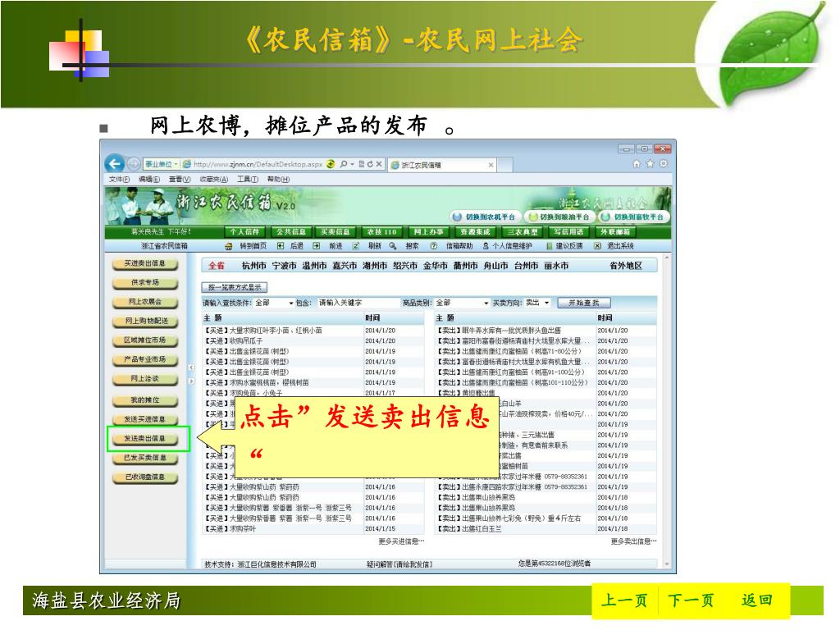Open the 网上办事 navigation tab
This screenshot has width=840, height=630.
(x=428, y=232)
